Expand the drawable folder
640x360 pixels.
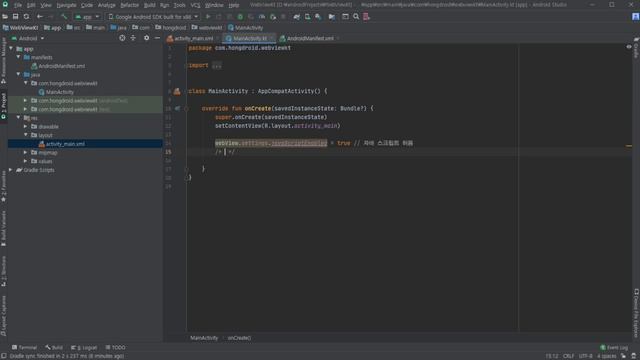pyautogui.click(x=26, y=127)
